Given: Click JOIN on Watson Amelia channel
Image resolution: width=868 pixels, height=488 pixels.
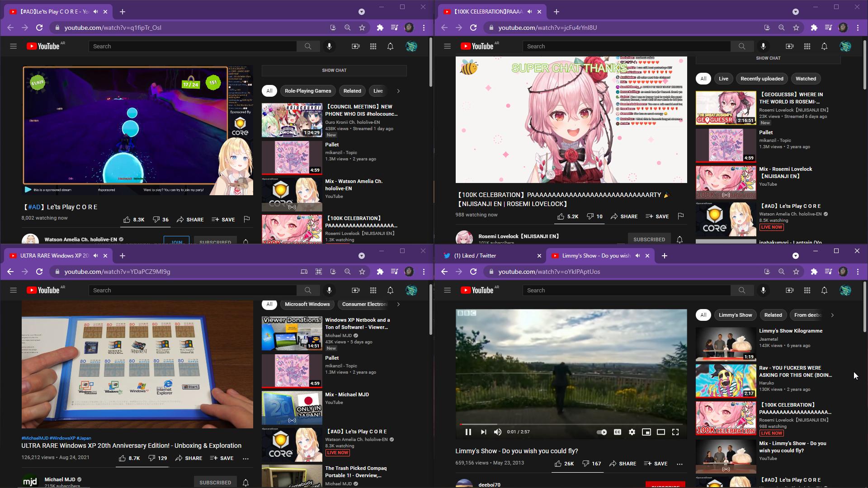Looking at the screenshot, I should point(176,240).
